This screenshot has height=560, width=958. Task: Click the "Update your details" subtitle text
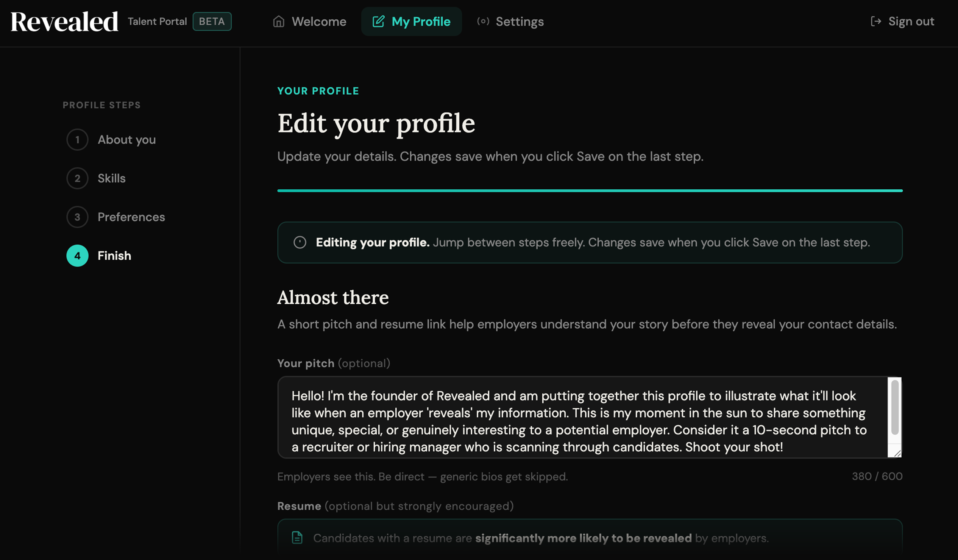click(x=490, y=157)
